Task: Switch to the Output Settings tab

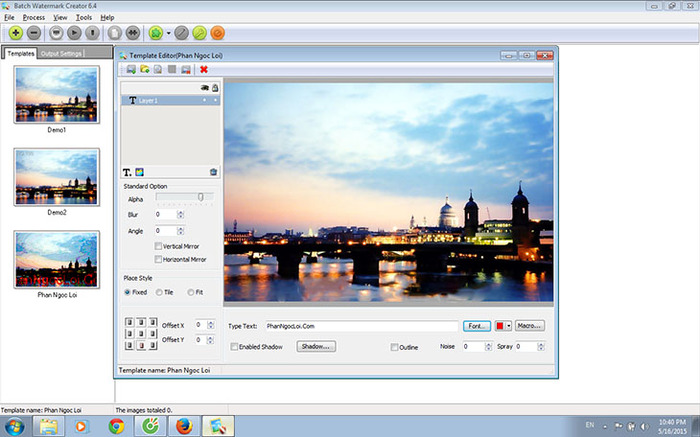Action: coord(62,53)
